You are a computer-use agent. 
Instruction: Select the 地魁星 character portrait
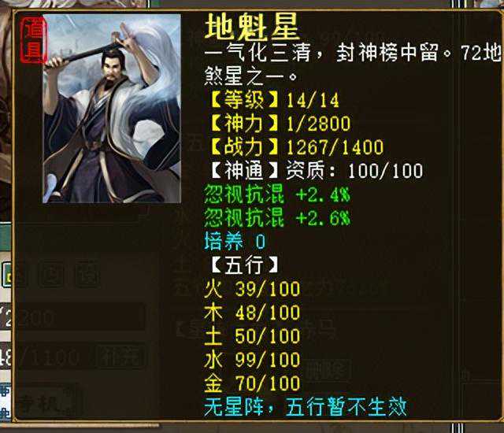[x=112, y=109]
